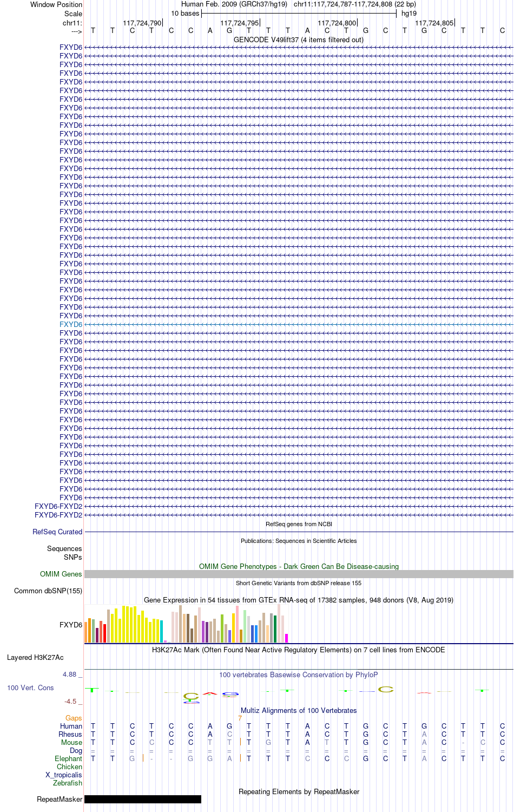Open the RefSeq Curated track label
This screenshot has width=514, height=812.
tap(57, 532)
